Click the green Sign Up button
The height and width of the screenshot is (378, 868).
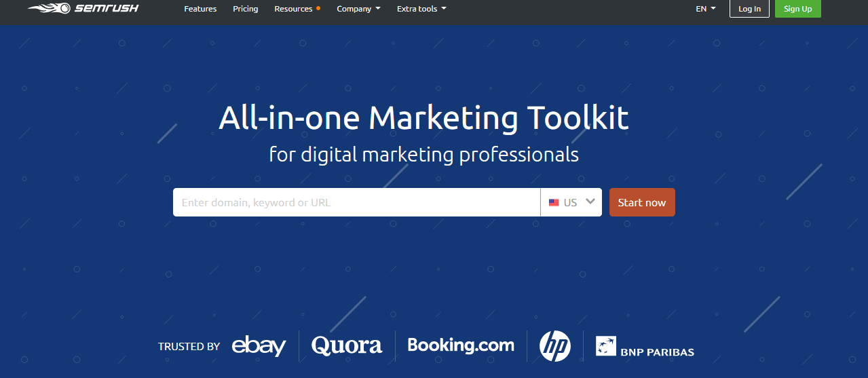coord(797,9)
